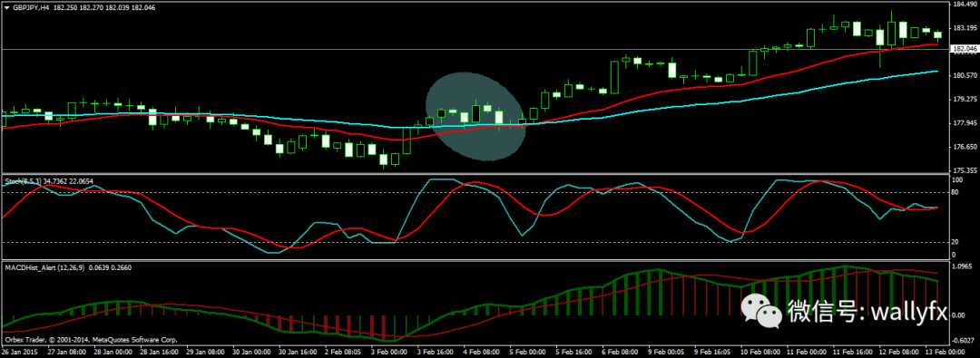Click the 27 Jan 08:00 time label

67,353
